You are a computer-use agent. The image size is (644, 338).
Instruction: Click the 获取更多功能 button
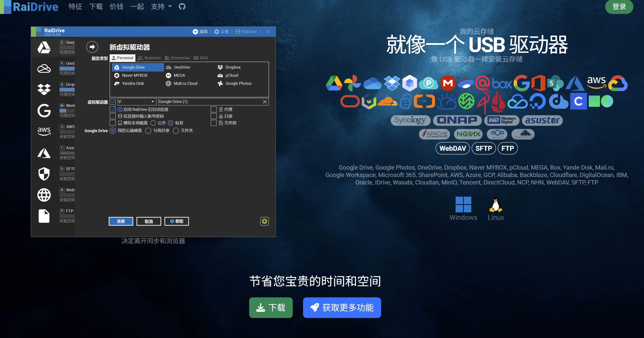[x=342, y=308]
